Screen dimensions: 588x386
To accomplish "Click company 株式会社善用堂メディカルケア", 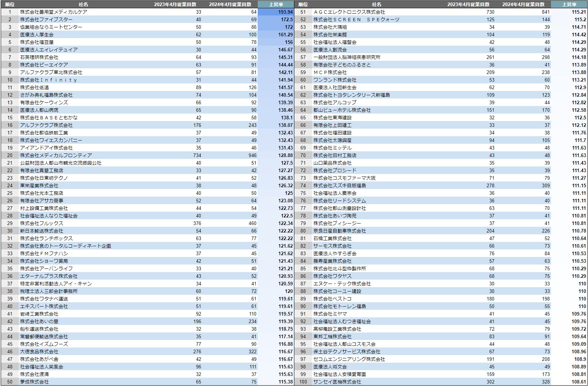I will (54, 12).
